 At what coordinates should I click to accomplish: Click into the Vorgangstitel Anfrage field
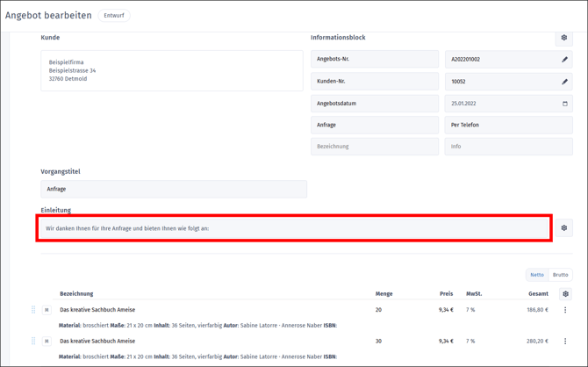tap(174, 189)
